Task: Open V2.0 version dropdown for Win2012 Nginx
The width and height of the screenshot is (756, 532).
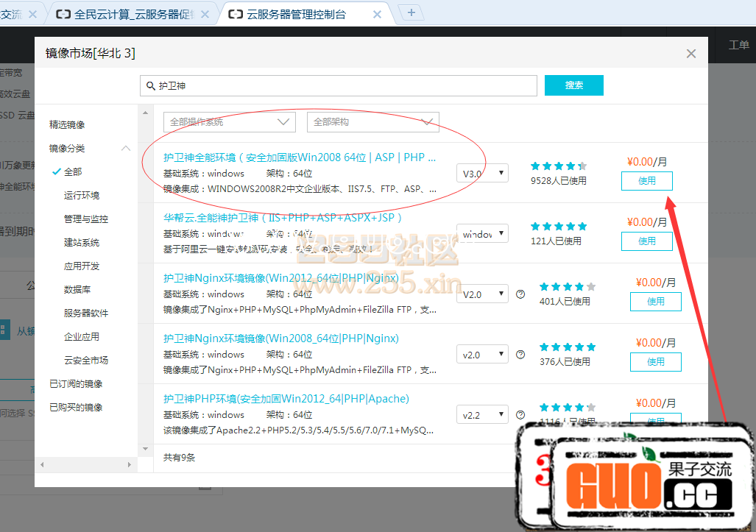Action: (x=482, y=294)
